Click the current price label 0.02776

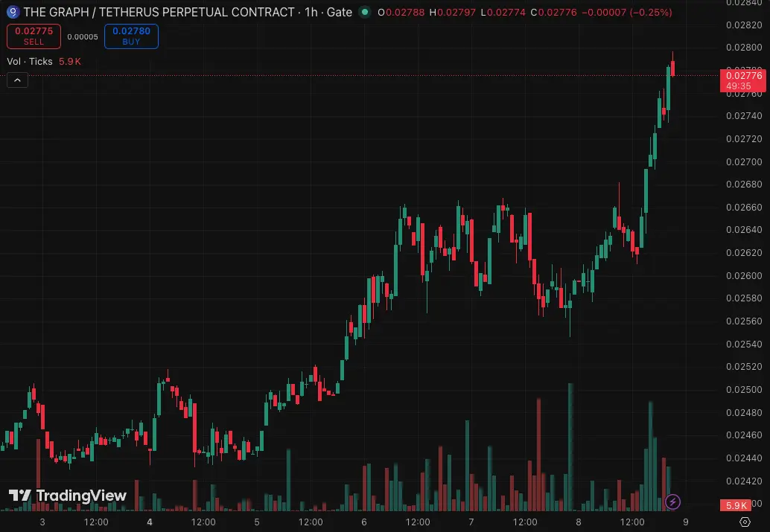coord(743,80)
